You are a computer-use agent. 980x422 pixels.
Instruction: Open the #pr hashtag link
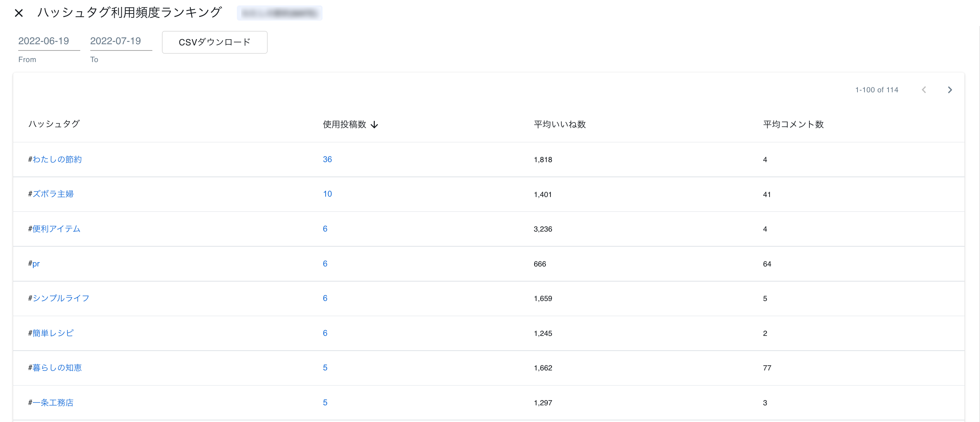tap(36, 264)
